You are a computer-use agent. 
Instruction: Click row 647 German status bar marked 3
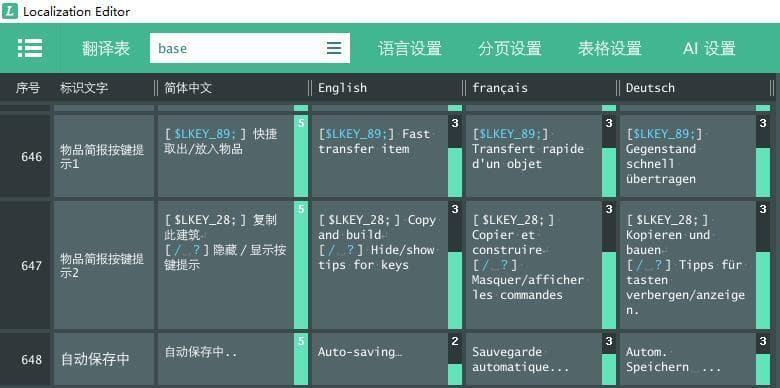click(763, 265)
